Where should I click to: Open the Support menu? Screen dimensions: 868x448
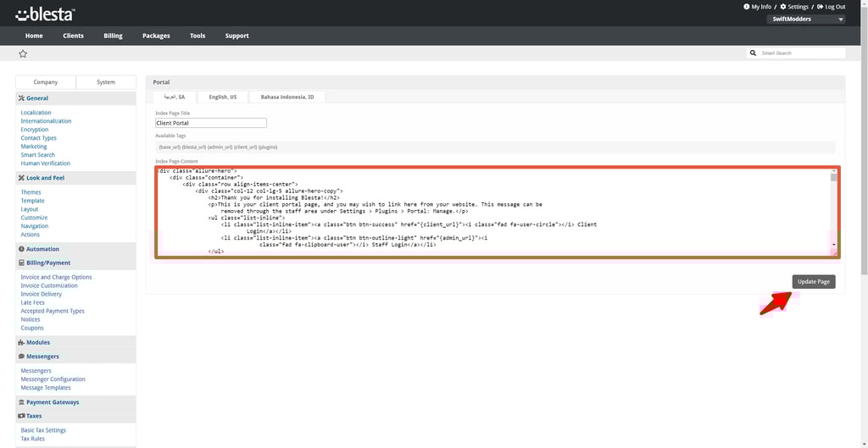pyautogui.click(x=237, y=36)
